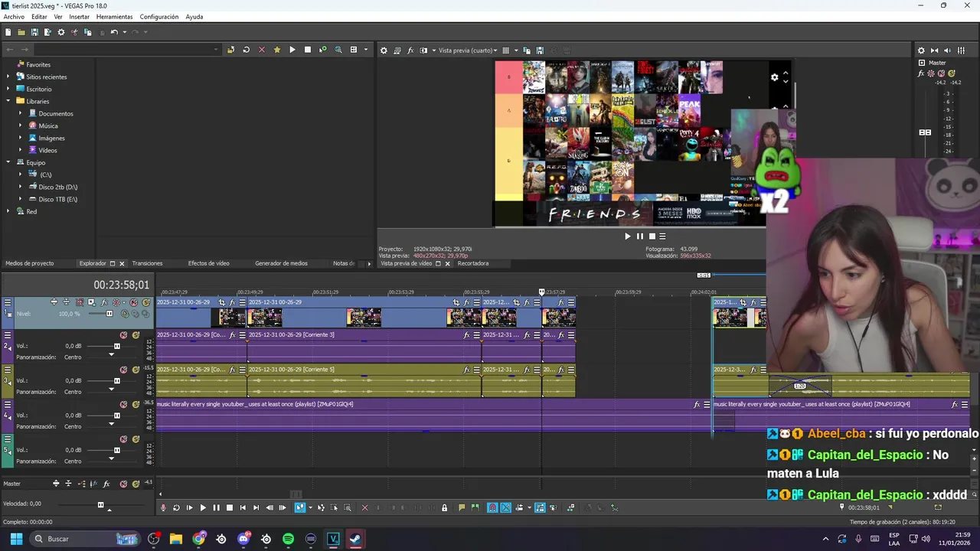Viewport: 980px width, 551px height.
Task: Toggle snapping magnet in timeline toolbar
Action: [x=492, y=507]
